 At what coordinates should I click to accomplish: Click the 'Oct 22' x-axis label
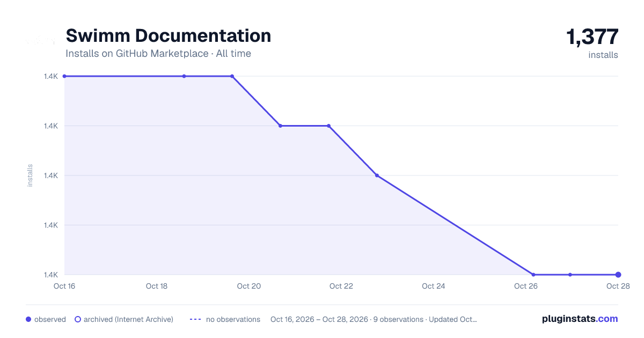(x=341, y=286)
